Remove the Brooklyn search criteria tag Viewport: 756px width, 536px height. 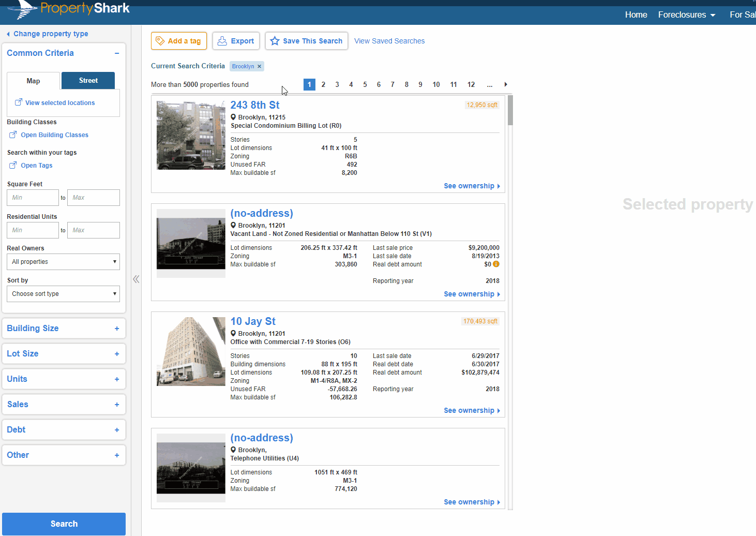[x=260, y=66]
